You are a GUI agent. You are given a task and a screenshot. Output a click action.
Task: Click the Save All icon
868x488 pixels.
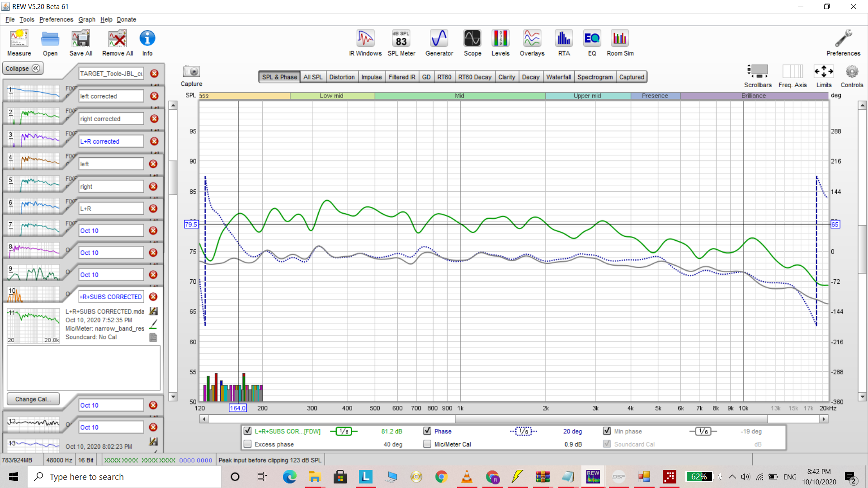coord(81,43)
